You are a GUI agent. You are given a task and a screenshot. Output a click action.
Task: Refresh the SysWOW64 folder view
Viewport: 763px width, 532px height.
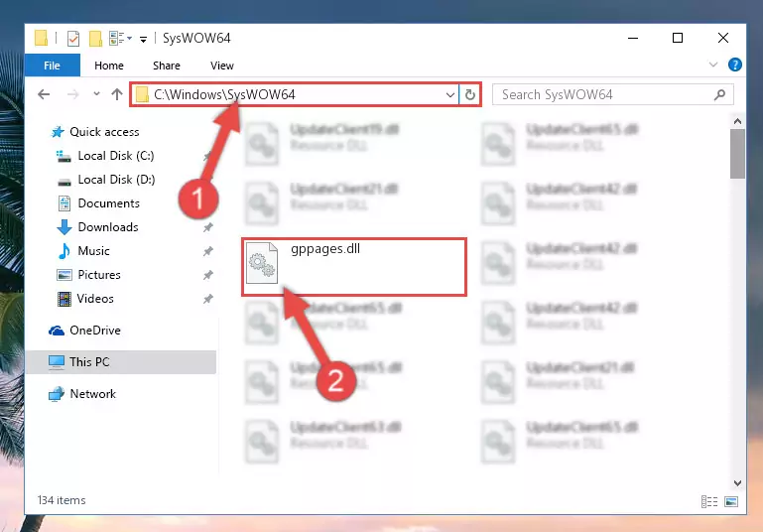coord(469,94)
